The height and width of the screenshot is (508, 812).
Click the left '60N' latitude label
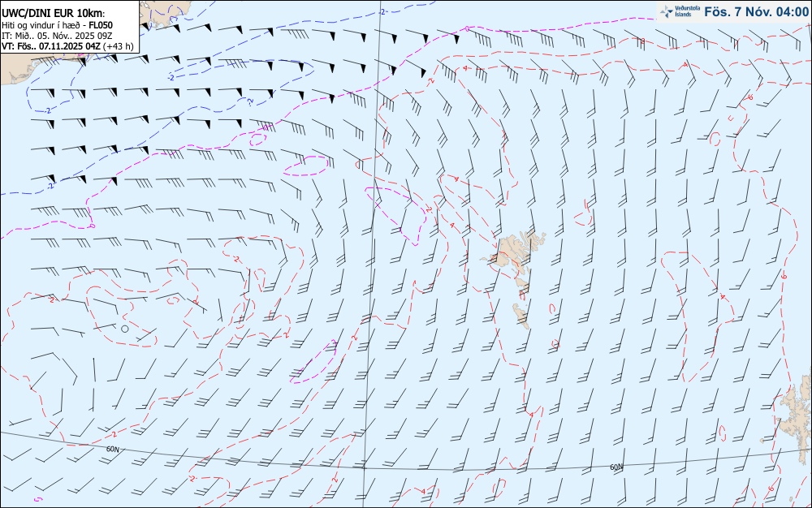[x=112, y=450]
